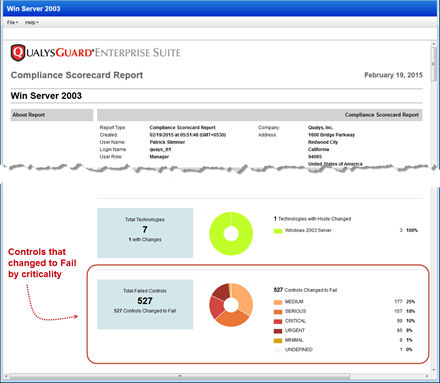Open the File menu

[x=12, y=22]
